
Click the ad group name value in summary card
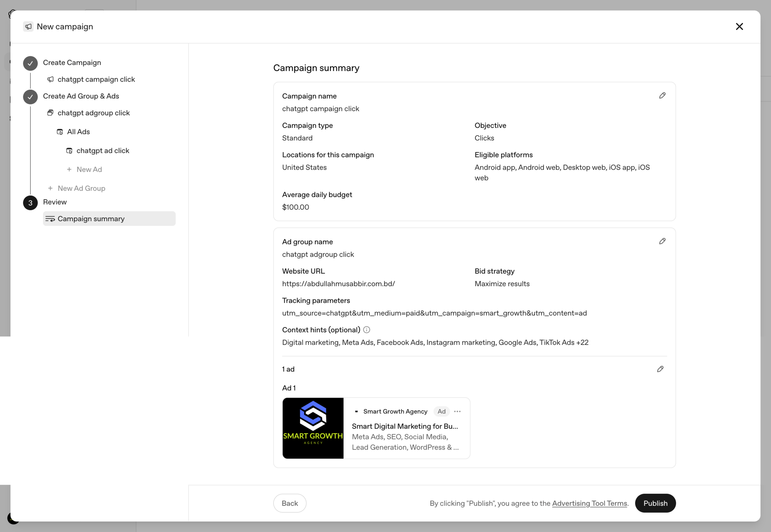coord(318,254)
